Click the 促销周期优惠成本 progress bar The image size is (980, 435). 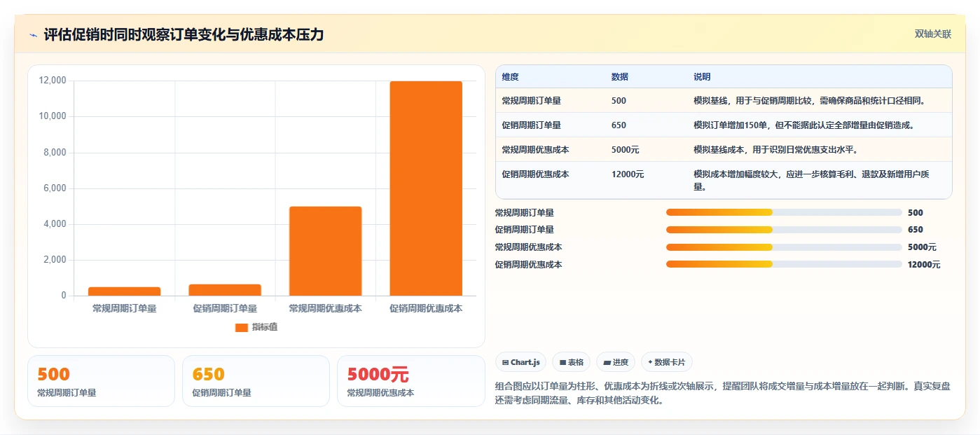click(x=784, y=264)
